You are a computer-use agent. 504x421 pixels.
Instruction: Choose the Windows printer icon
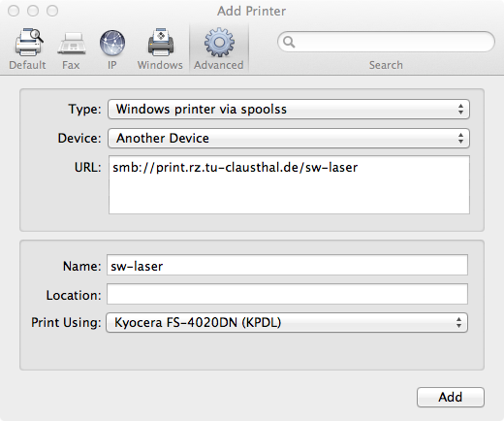coord(161,43)
